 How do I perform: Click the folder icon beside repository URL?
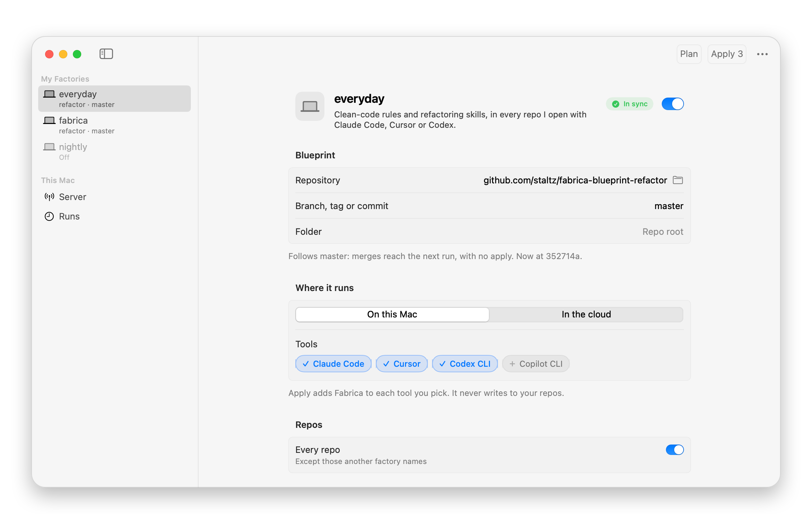678,180
